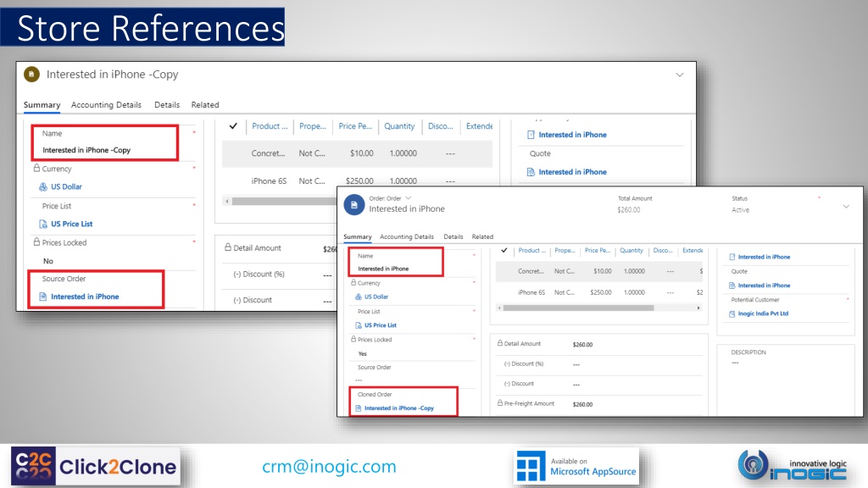The width and height of the screenshot is (868, 488).
Task: Click US Dollar currency icon in back window
Action: coord(43,187)
